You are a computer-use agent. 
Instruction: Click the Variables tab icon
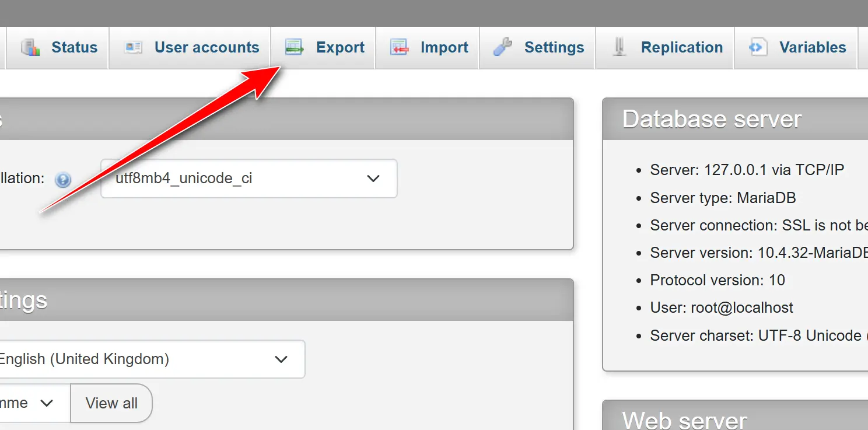coord(758,47)
